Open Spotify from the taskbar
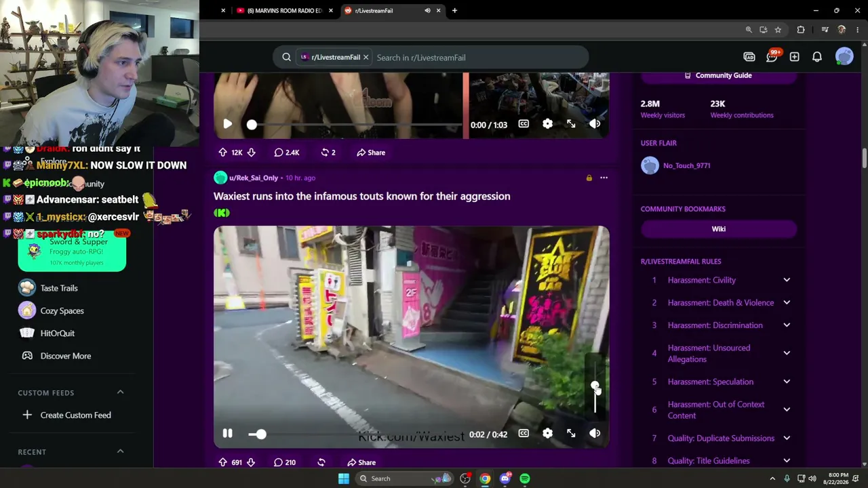Viewport: 868px width, 488px height. (525, 479)
